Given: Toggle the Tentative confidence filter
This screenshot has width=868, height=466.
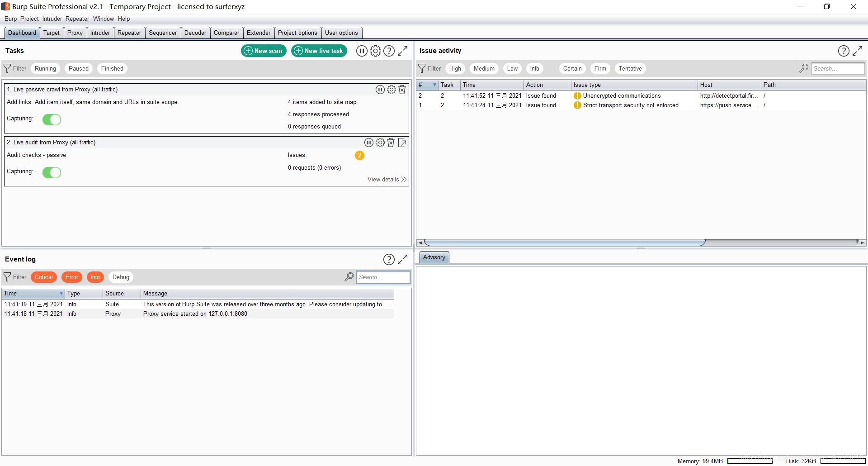Looking at the screenshot, I should point(630,68).
